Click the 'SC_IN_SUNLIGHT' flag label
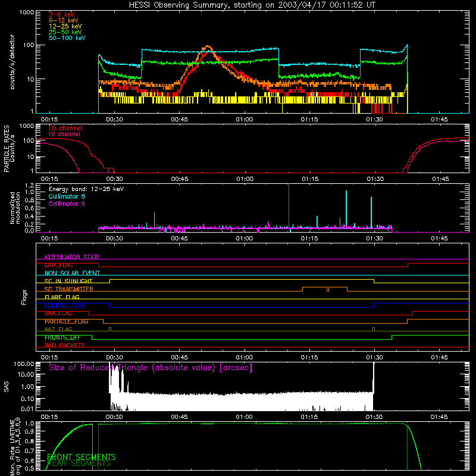Viewport: 476px width, 476px height. [68, 281]
